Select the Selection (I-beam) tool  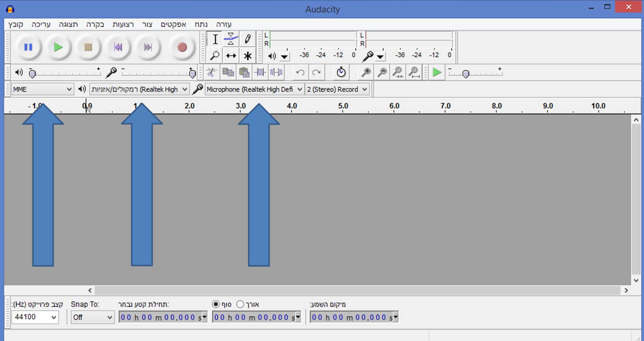[x=215, y=39]
